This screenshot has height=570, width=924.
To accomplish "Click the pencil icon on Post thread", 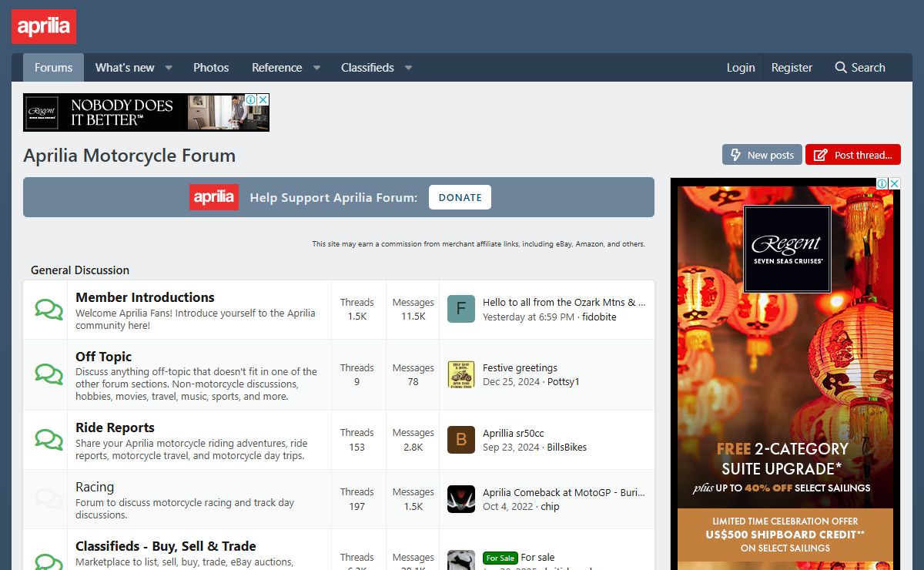I will point(821,155).
